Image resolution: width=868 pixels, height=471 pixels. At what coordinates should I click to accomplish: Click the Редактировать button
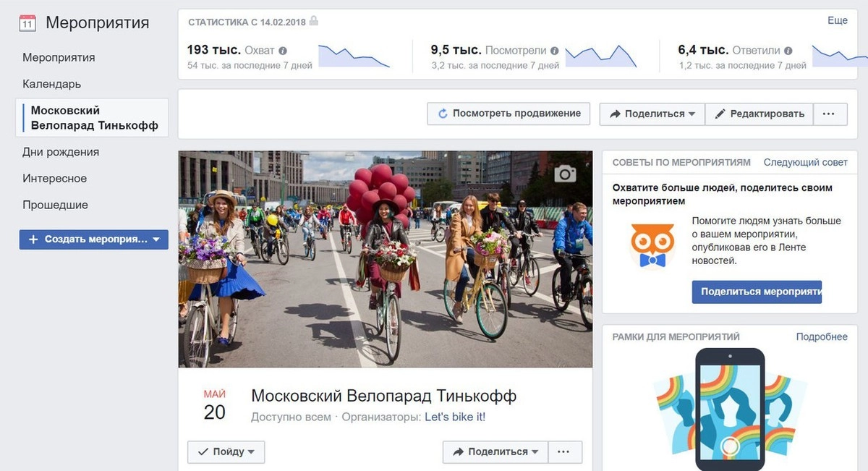point(759,114)
